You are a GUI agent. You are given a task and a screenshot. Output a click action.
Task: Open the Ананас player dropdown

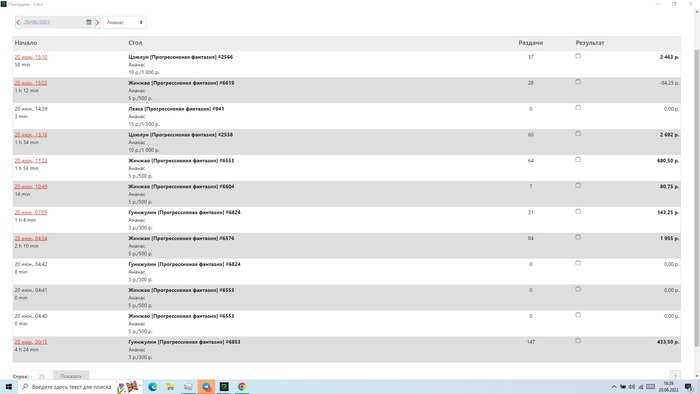(x=125, y=22)
